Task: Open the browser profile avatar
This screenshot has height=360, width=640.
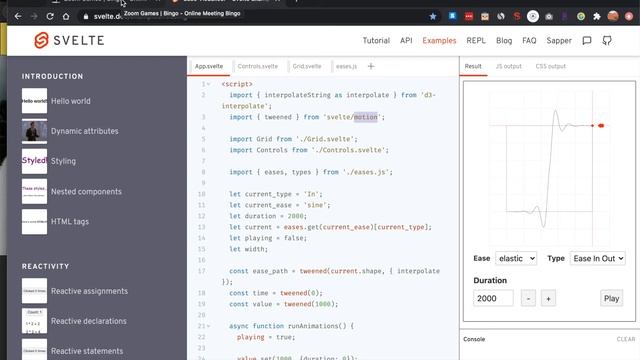Action: pyautogui.click(x=613, y=16)
